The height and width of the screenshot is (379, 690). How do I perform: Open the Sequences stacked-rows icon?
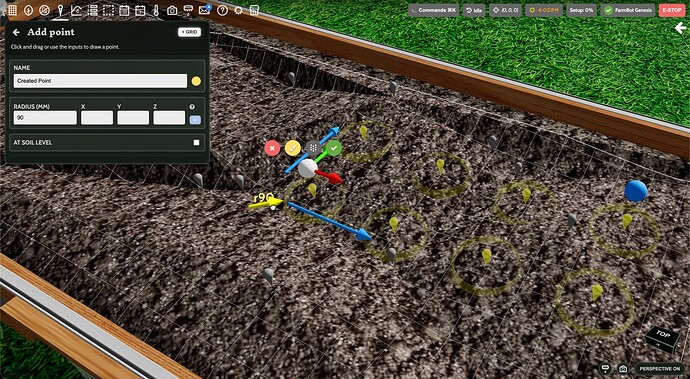pyautogui.click(x=92, y=10)
